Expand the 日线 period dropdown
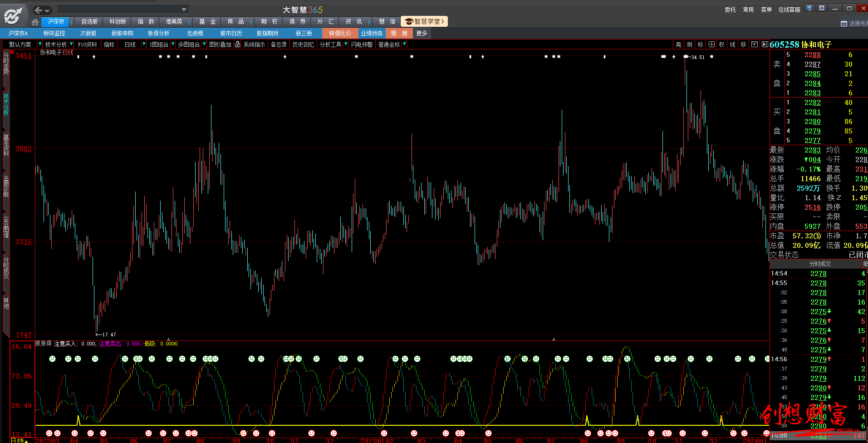868x443 pixels. (144, 44)
